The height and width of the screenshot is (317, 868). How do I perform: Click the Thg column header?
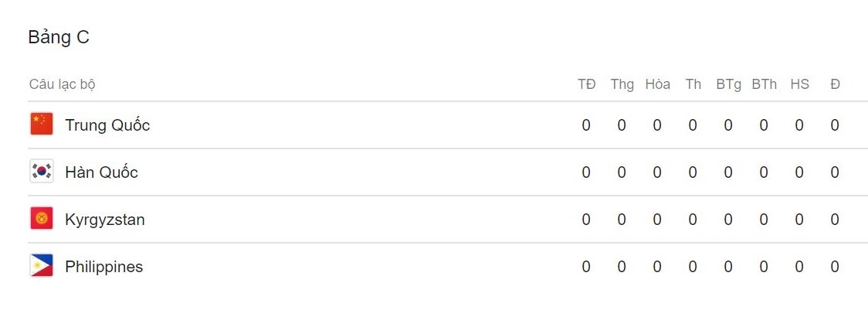click(x=622, y=84)
